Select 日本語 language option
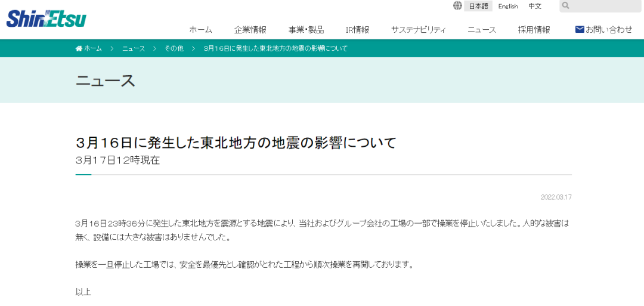Image resolution: width=644 pixels, height=306 pixels. coord(478,6)
